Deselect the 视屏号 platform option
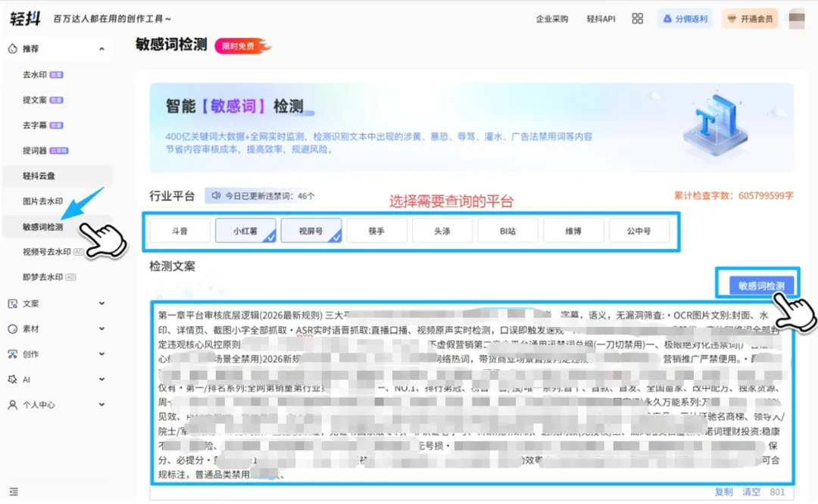The width and height of the screenshot is (818, 504). [x=311, y=231]
